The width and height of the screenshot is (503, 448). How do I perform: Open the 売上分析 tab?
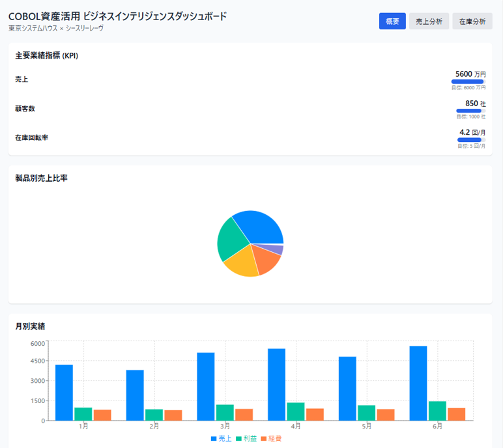point(429,21)
